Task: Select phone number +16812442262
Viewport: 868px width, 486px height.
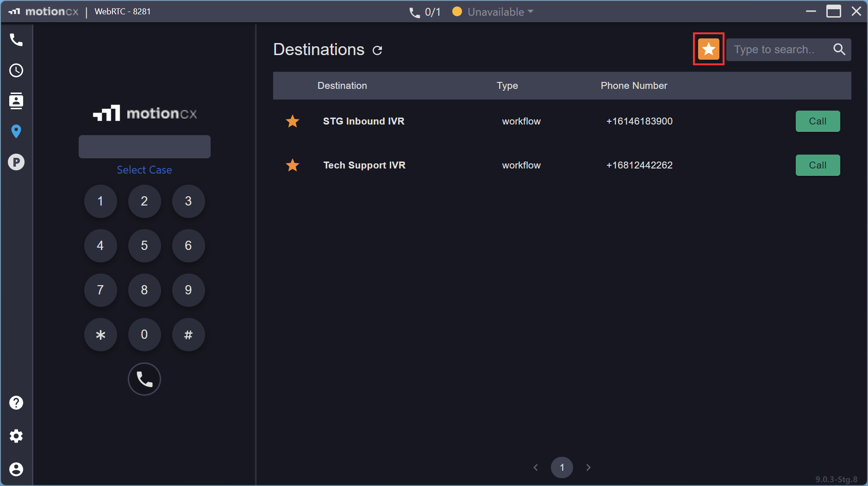Action: 639,165
